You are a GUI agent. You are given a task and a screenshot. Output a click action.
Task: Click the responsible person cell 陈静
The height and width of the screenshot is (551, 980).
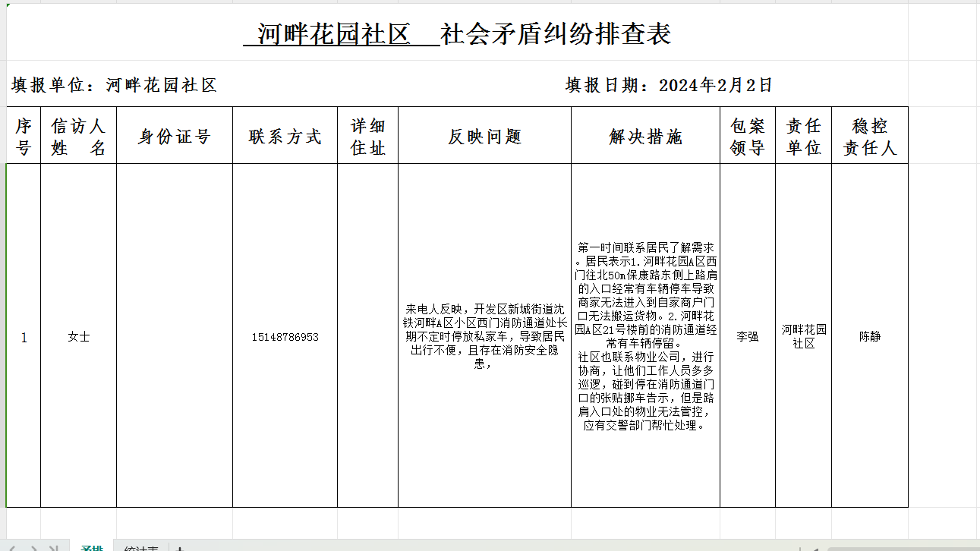tap(870, 336)
